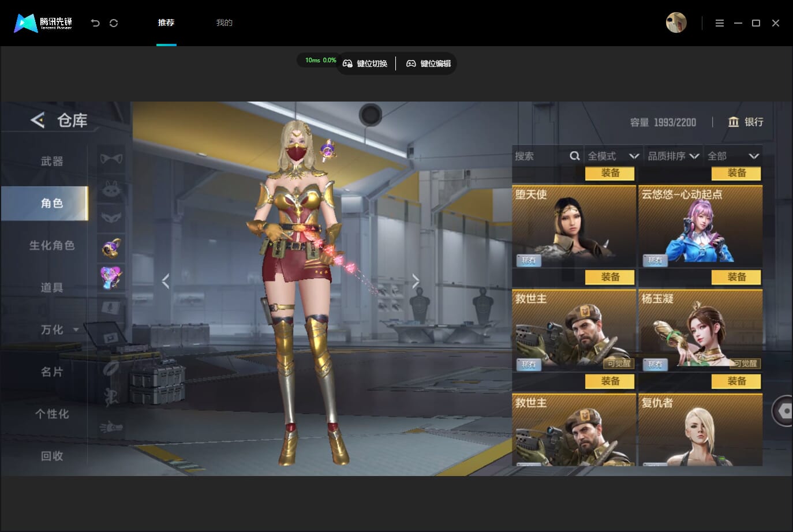The image size is (793, 532).
Task: Open the 道具 category
Action: [52, 287]
